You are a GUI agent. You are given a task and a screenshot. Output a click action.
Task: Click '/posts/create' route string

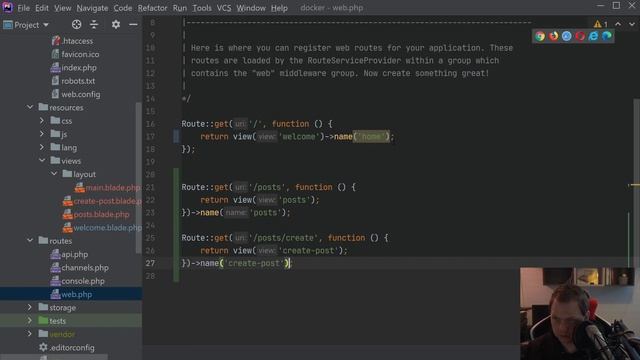pos(284,238)
